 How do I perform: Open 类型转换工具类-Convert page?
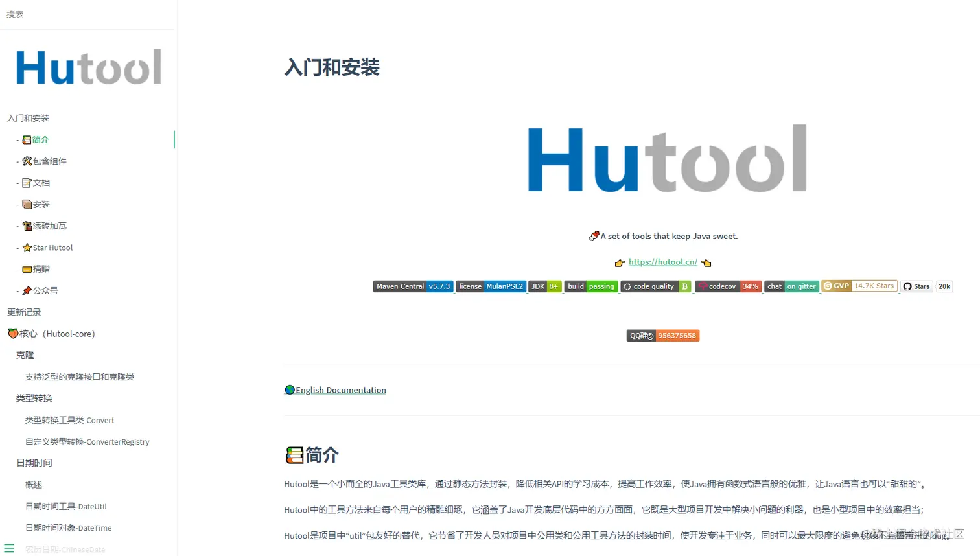point(69,420)
